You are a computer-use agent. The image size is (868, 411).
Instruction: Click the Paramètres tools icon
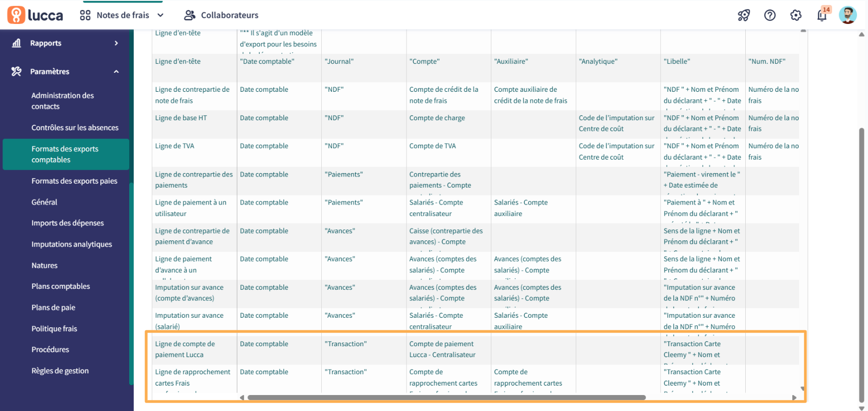(16, 71)
